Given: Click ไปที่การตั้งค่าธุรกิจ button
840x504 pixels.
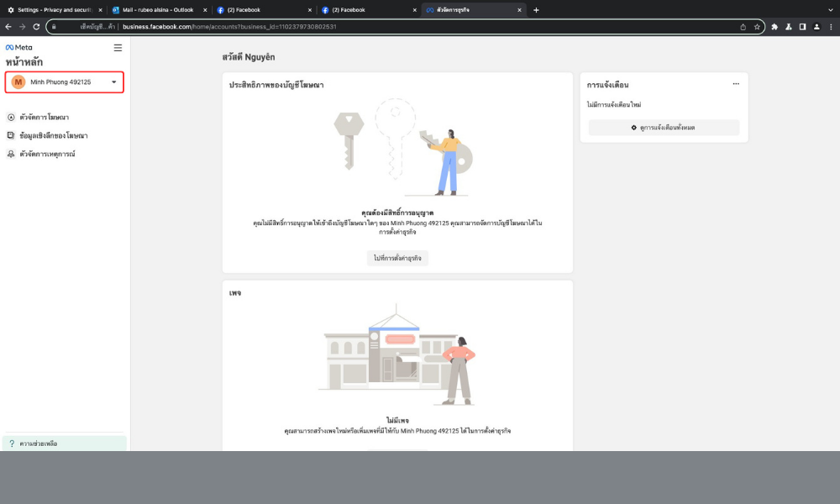Looking at the screenshot, I should 397,258.
